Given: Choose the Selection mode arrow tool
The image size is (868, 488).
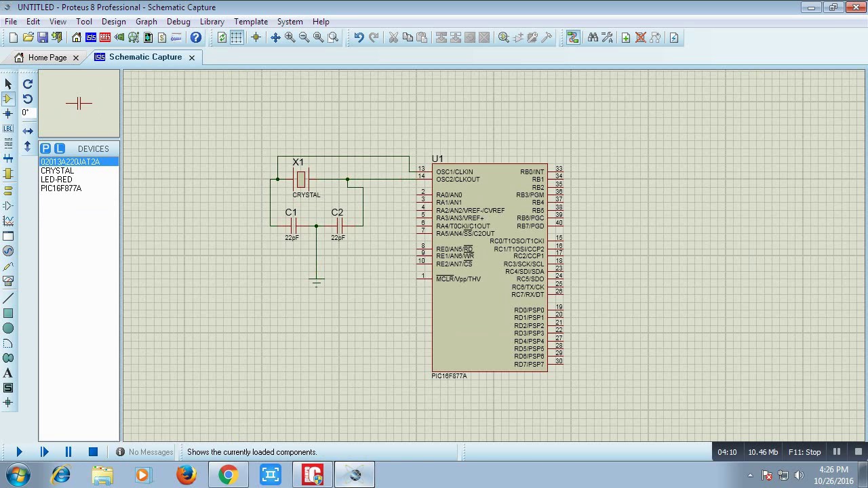Looking at the screenshot, I should pyautogui.click(x=8, y=84).
